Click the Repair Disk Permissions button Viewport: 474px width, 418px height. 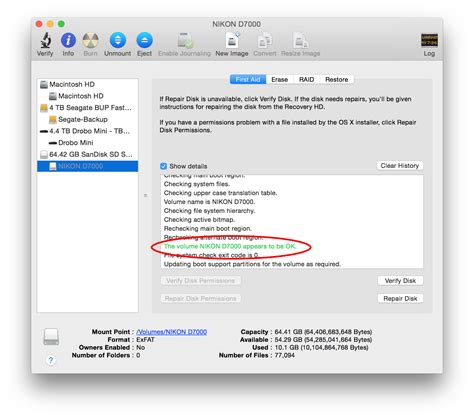[x=201, y=299]
